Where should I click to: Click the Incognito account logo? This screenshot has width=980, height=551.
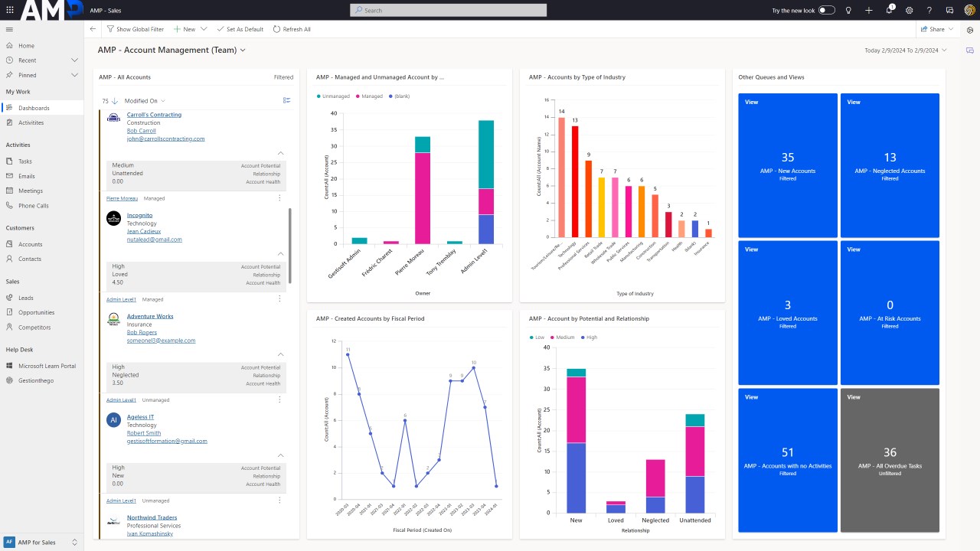(113, 218)
